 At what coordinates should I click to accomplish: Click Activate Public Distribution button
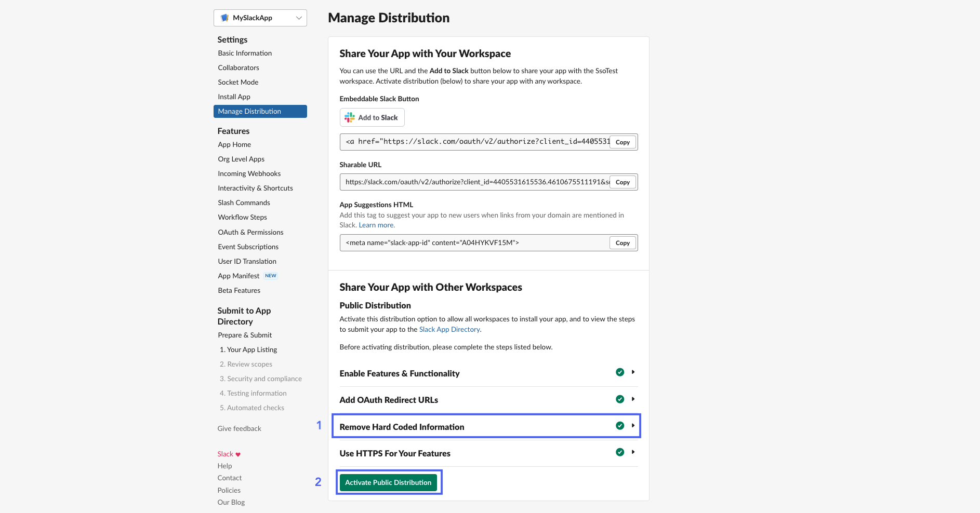pyautogui.click(x=388, y=482)
